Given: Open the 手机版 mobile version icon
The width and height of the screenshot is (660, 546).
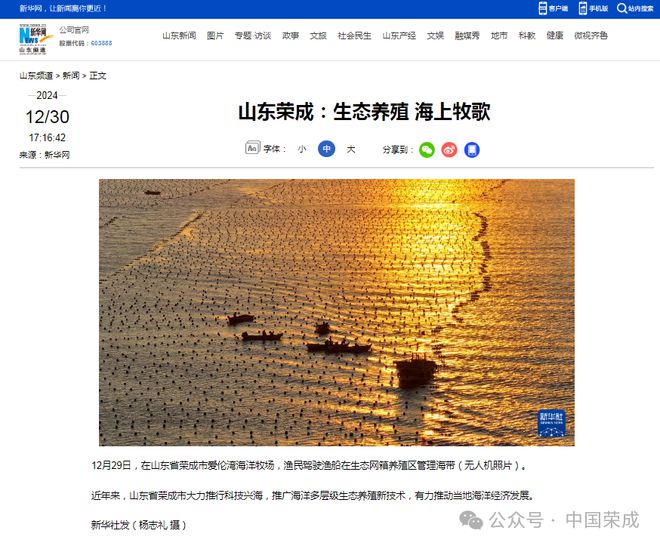Looking at the screenshot, I should [583, 8].
